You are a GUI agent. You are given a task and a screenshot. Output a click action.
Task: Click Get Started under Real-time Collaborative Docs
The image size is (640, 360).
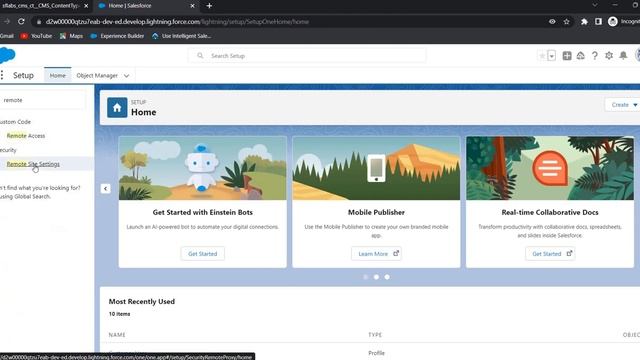pyautogui.click(x=550, y=253)
